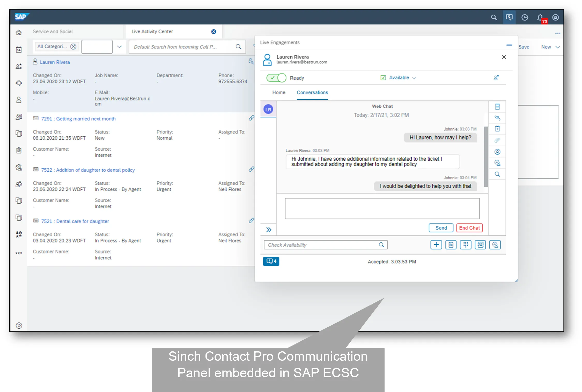Switch to the Conversations tab
This screenshot has width=582, height=392.
312,92
